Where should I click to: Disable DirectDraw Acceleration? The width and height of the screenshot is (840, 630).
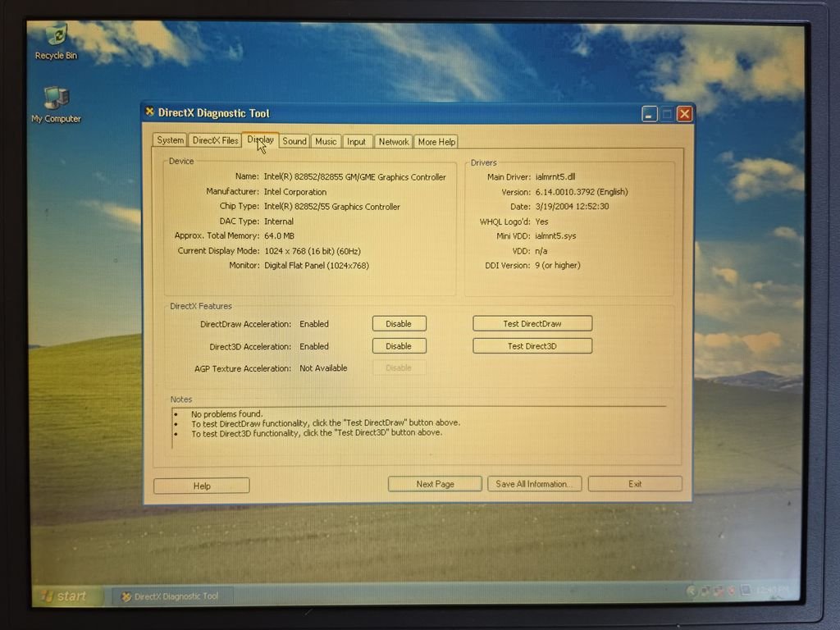click(399, 323)
